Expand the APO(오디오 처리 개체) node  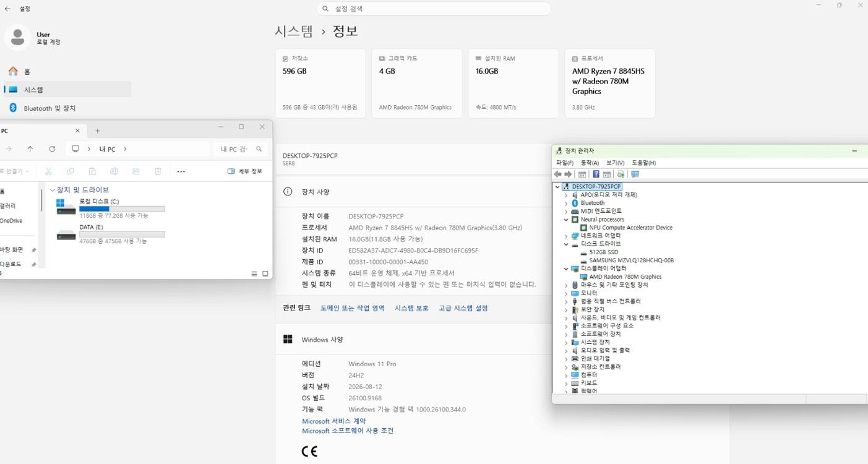[566, 195]
